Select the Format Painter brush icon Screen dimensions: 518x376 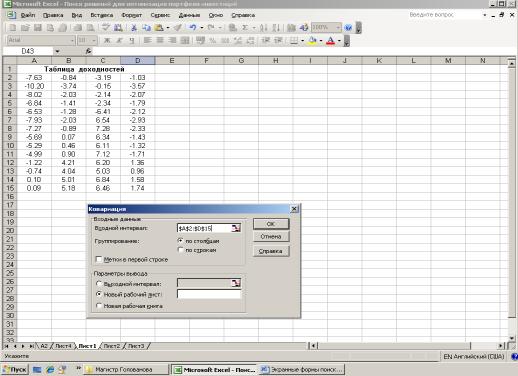(x=178, y=28)
